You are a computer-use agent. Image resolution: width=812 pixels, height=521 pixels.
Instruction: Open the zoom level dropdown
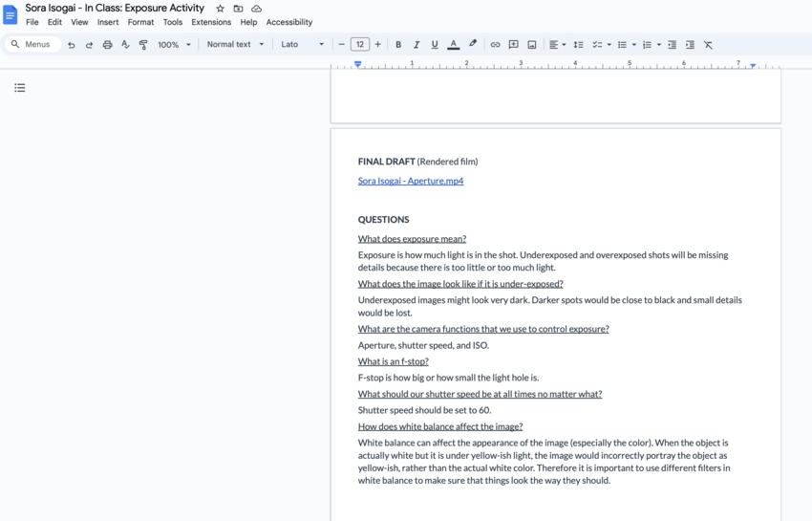tap(174, 45)
